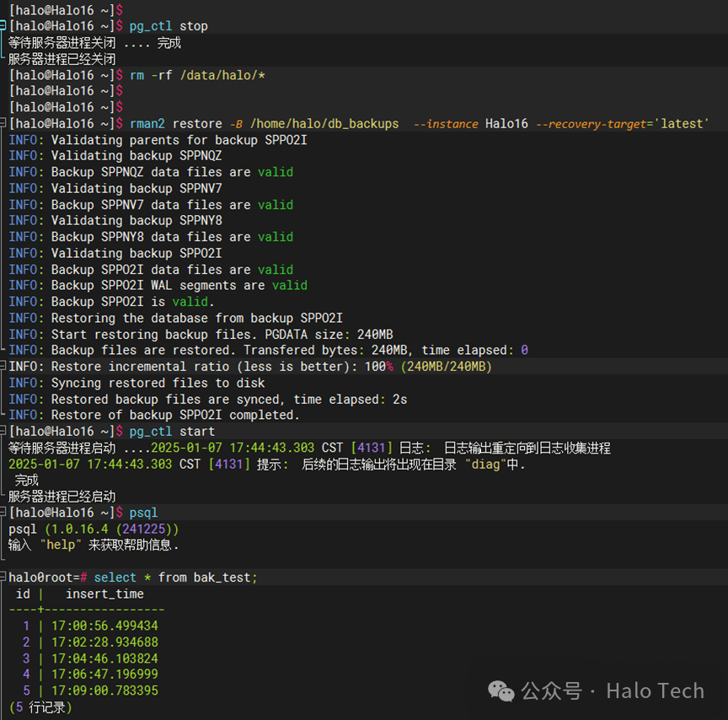This screenshot has height=720, width=728.
Task: Click 'Restore of backup SPPO2I completed.' line
Action: (x=154, y=415)
